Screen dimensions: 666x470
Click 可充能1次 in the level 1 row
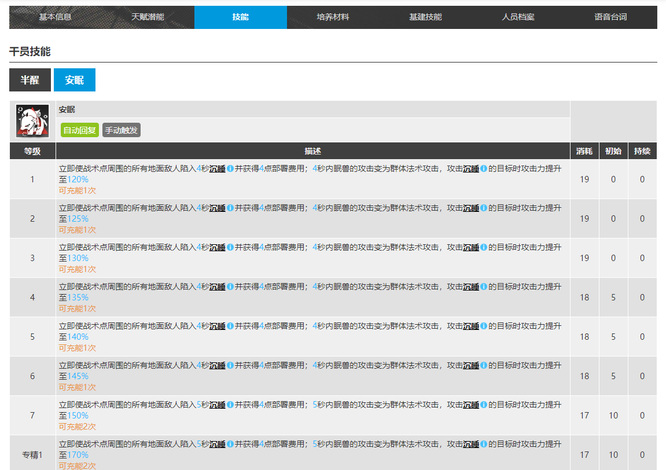pyautogui.click(x=77, y=191)
